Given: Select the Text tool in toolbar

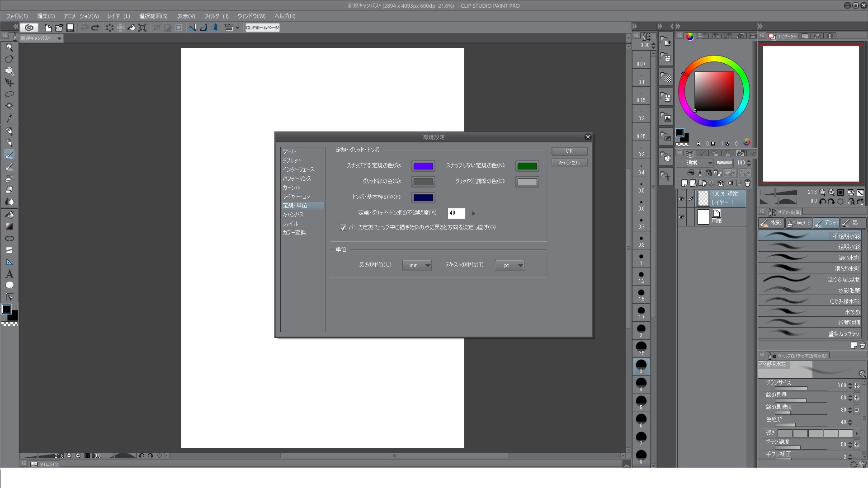Looking at the screenshot, I should 9,274.
